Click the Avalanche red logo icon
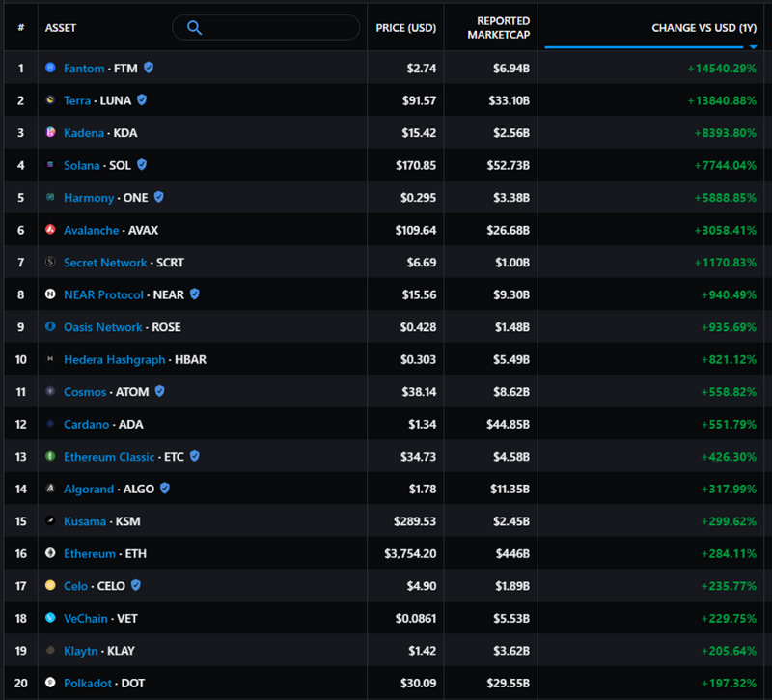Screen dimensions: 772x700 coord(50,229)
